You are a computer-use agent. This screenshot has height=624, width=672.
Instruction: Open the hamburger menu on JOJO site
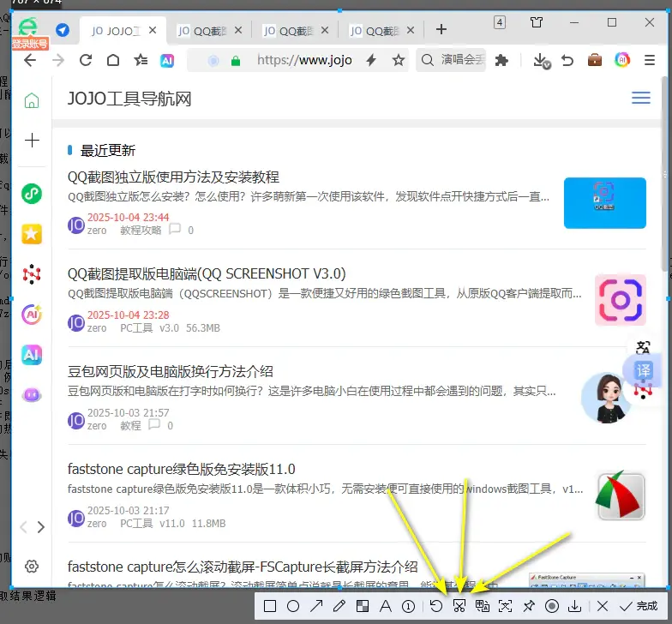point(640,99)
